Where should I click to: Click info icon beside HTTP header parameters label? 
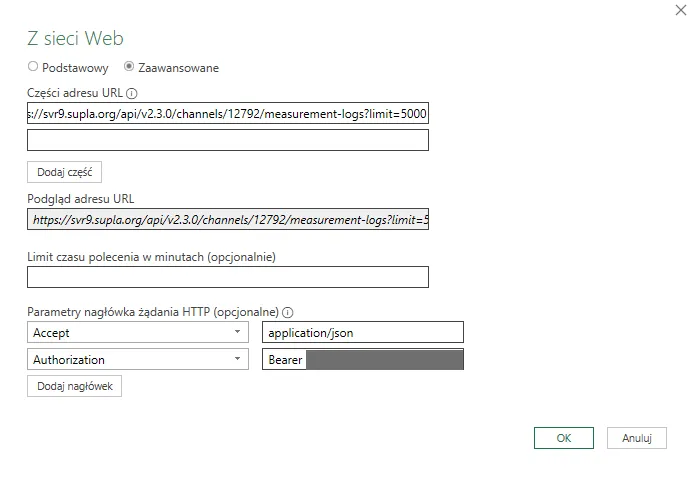pos(288,312)
